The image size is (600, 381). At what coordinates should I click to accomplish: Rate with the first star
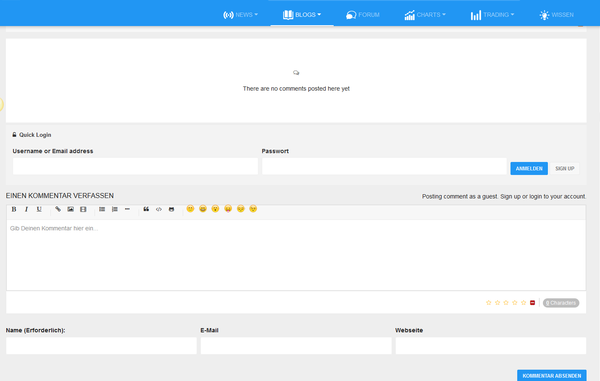tap(489, 303)
